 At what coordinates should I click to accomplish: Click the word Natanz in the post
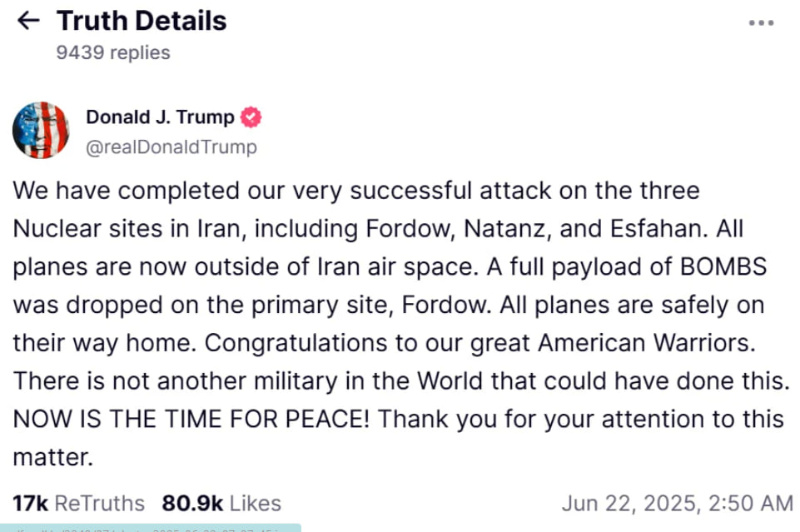click(x=529, y=228)
